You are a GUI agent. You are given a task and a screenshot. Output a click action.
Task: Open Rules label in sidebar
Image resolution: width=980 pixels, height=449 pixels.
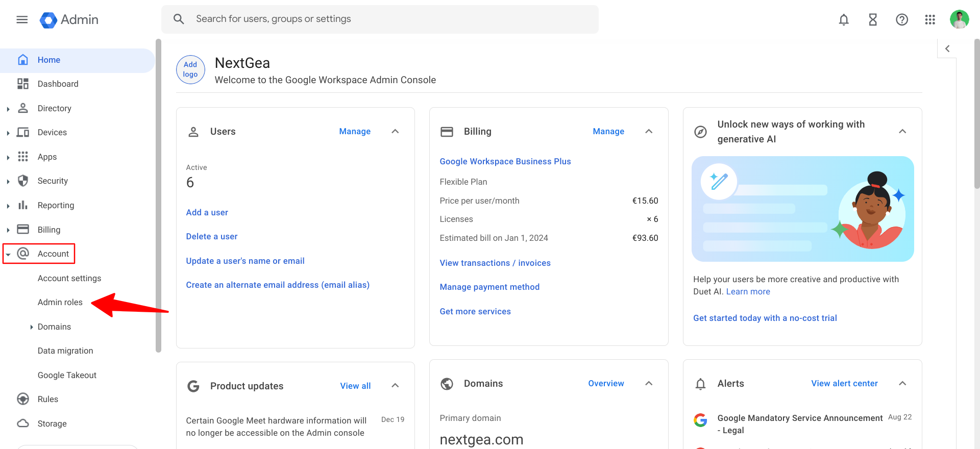(x=47, y=399)
